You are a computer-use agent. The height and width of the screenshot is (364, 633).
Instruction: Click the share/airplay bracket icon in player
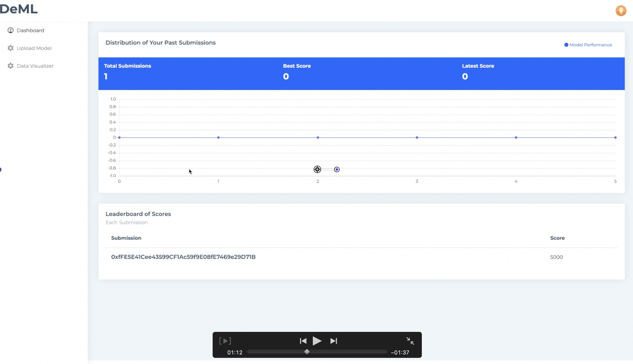coord(225,341)
